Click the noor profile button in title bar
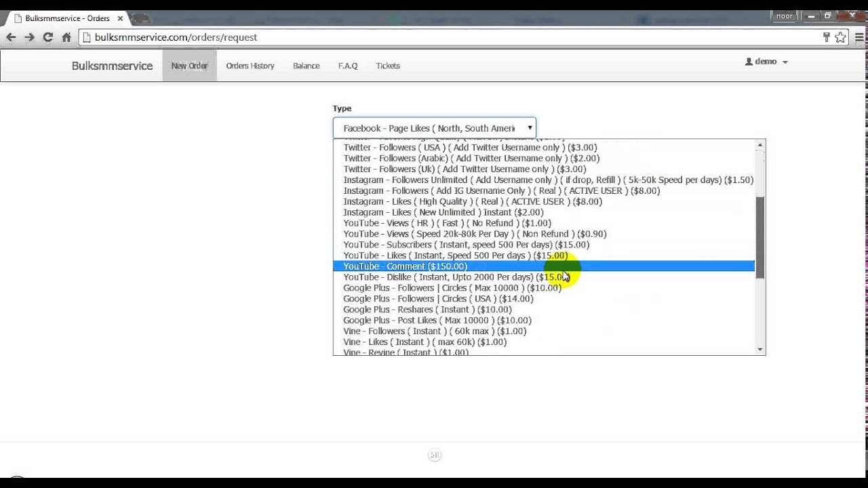Viewport: 868px width, 488px height. tap(785, 16)
